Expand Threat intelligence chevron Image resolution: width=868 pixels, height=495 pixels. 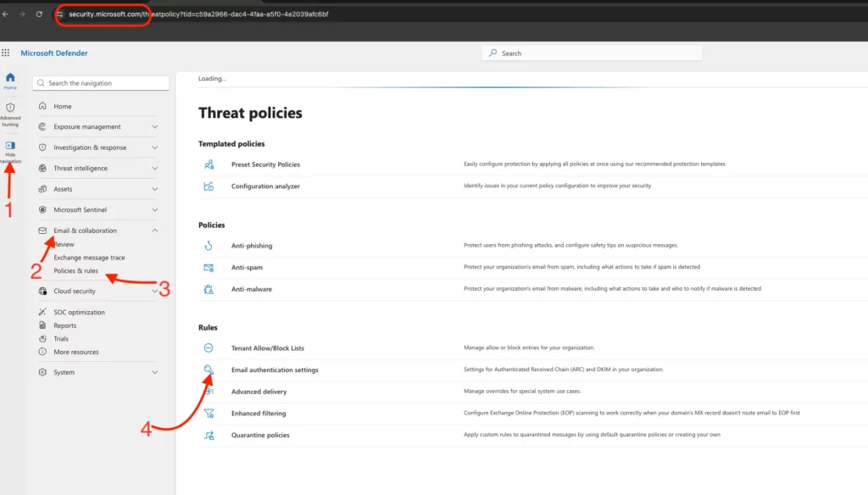click(155, 169)
